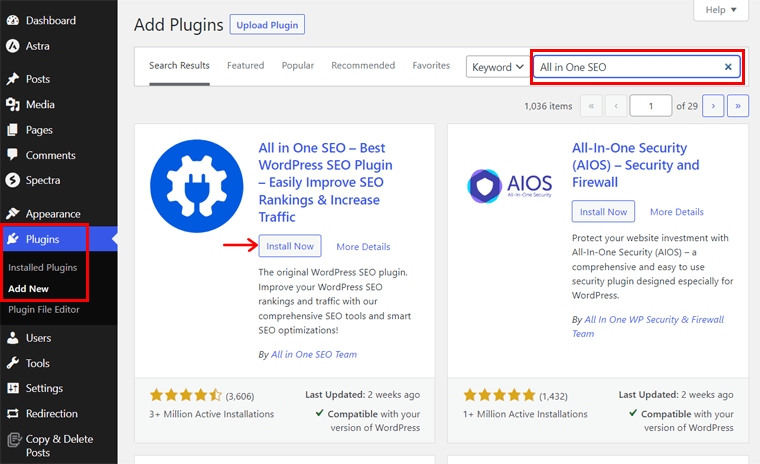Click the Appearance paintbrush icon
760x464 pixels.
point(13,214)
